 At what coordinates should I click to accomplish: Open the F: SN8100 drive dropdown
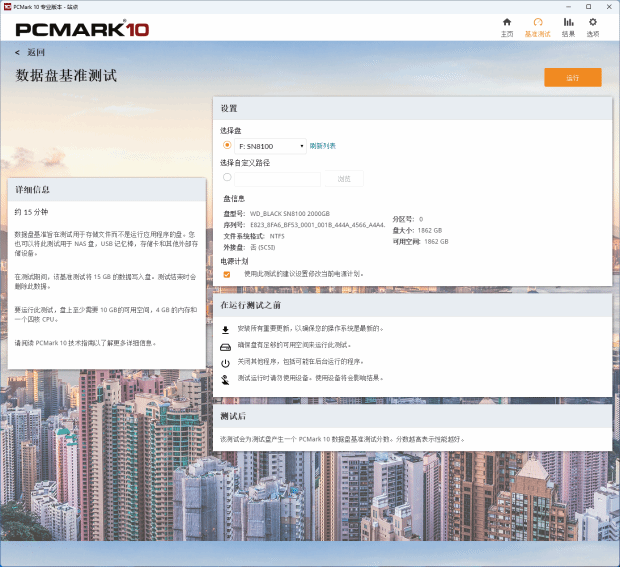coord(270,146)
